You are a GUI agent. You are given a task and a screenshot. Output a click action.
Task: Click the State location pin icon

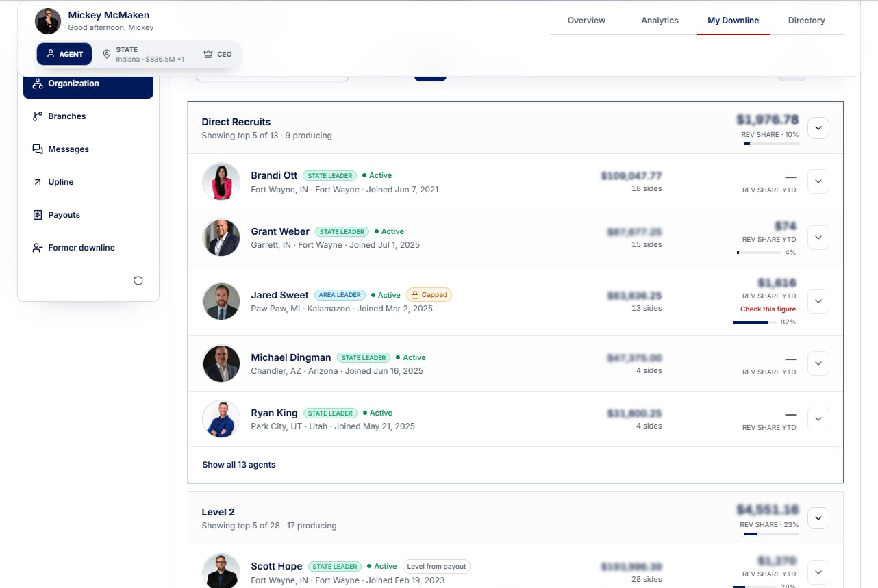tap(107, 54)
